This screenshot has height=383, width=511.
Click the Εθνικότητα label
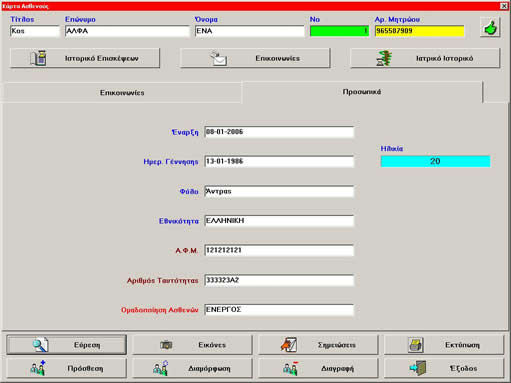pyautogui.click(x=179, y=221)
